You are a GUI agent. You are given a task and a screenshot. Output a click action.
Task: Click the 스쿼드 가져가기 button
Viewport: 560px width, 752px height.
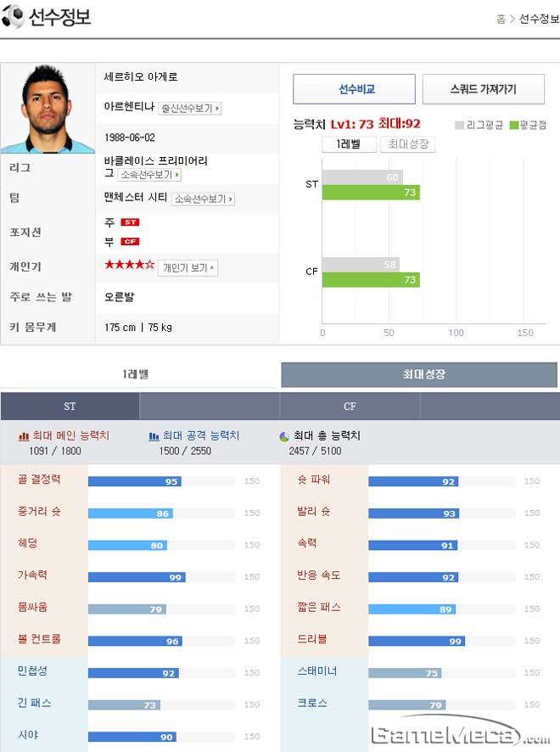tap(484, 89)
